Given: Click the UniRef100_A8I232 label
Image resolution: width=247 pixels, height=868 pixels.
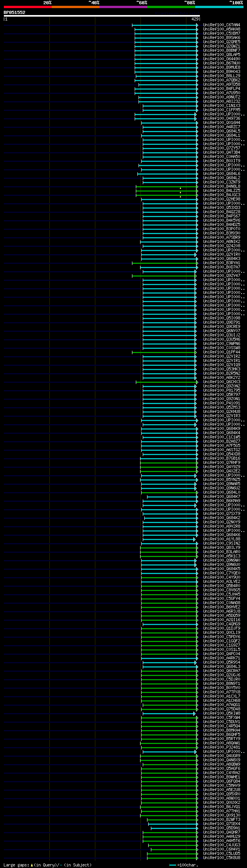Looking at the screenshot, I should pyautogui.click(x=222, y=102).
